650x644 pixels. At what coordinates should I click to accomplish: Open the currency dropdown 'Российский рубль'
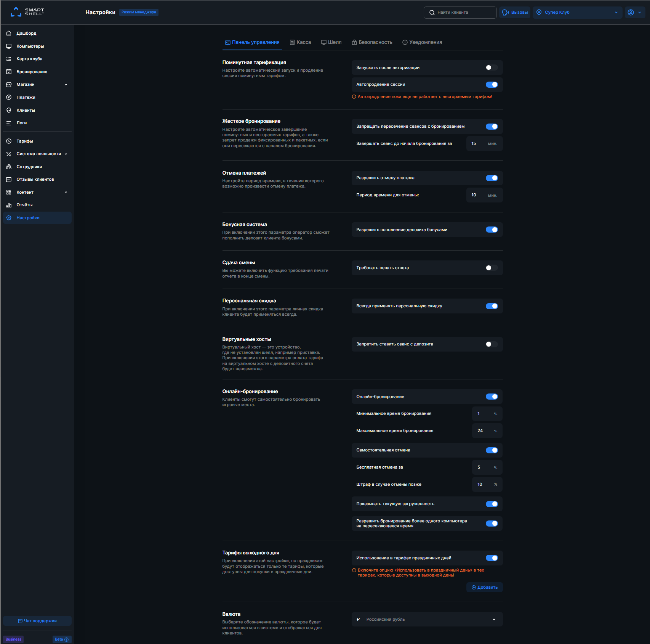(427, 619)
